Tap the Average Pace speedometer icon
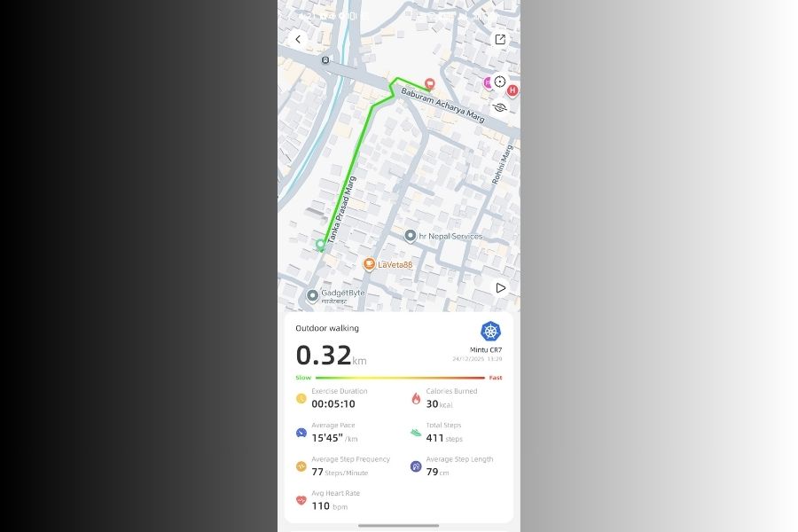This screenshot has height=532, width=798. click(x=301, y=433)
